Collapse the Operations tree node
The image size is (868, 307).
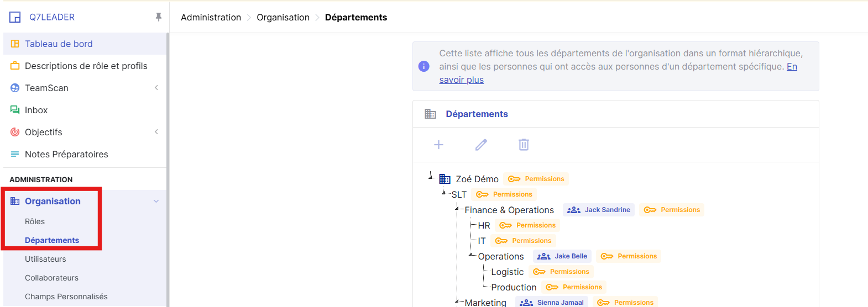tap(470, 255)
